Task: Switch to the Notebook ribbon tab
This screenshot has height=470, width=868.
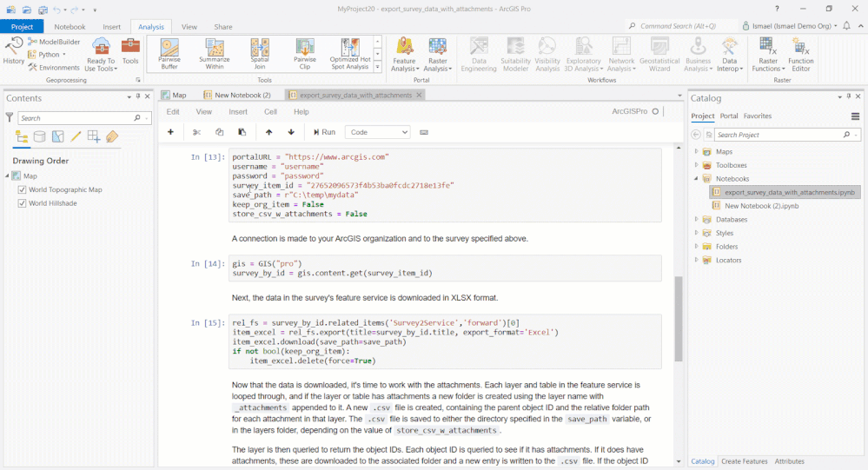Action: 70,27
